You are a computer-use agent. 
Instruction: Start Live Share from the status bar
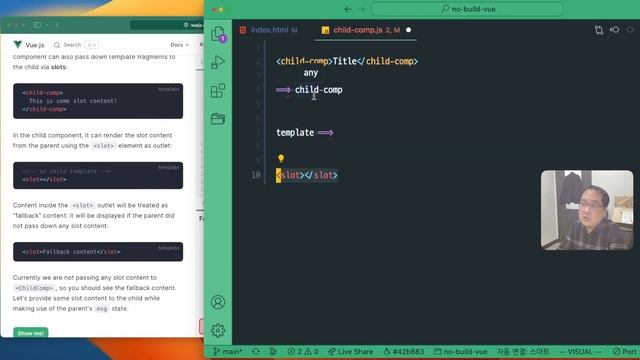[351, 351]
